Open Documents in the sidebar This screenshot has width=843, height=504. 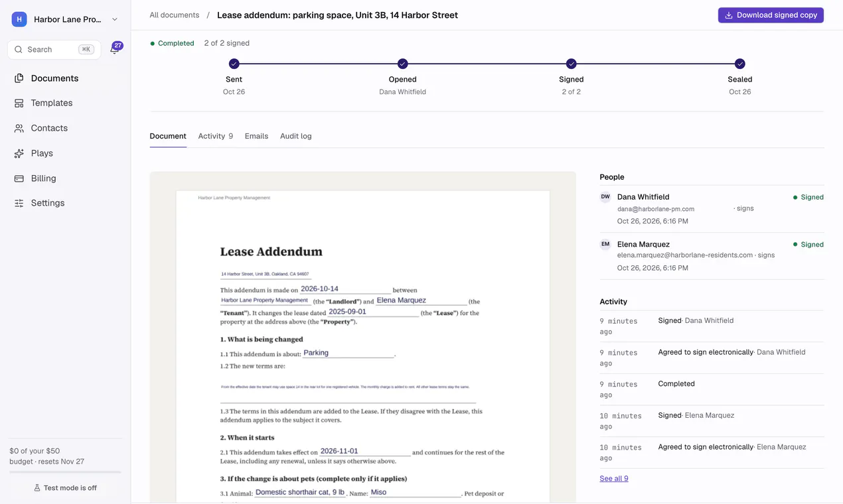coord(65,78)
